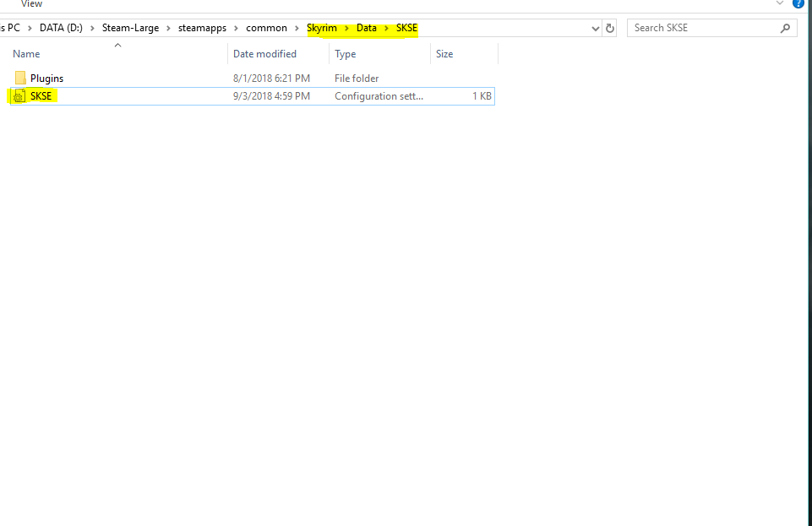Screen dimensions: 812x526
Task: Sort the list by the Size column header
Action: click(444, 54)
